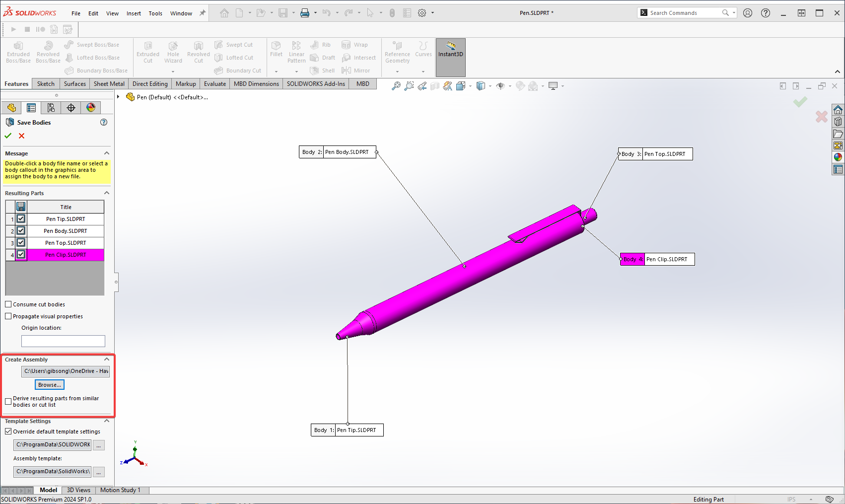Click ellipsis button beside assembly template path

99,472
